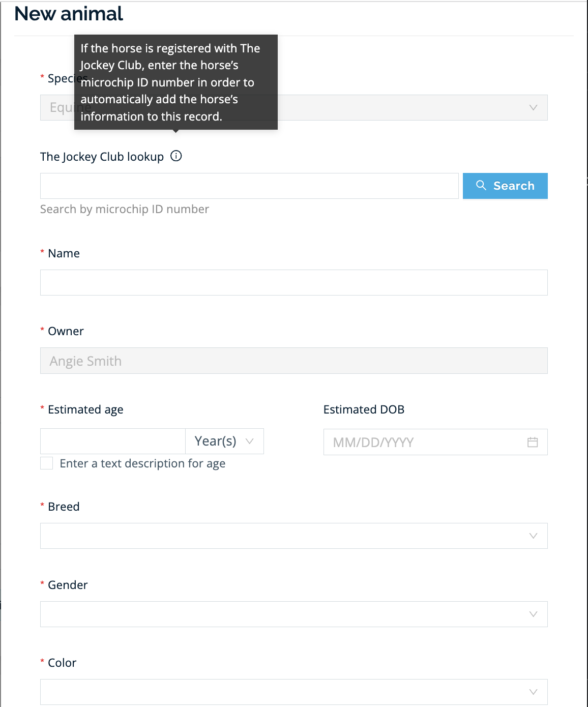Open the Color dropdown
Image resolution: width=588 pixels, height=707 pixels.
(294, 692)
